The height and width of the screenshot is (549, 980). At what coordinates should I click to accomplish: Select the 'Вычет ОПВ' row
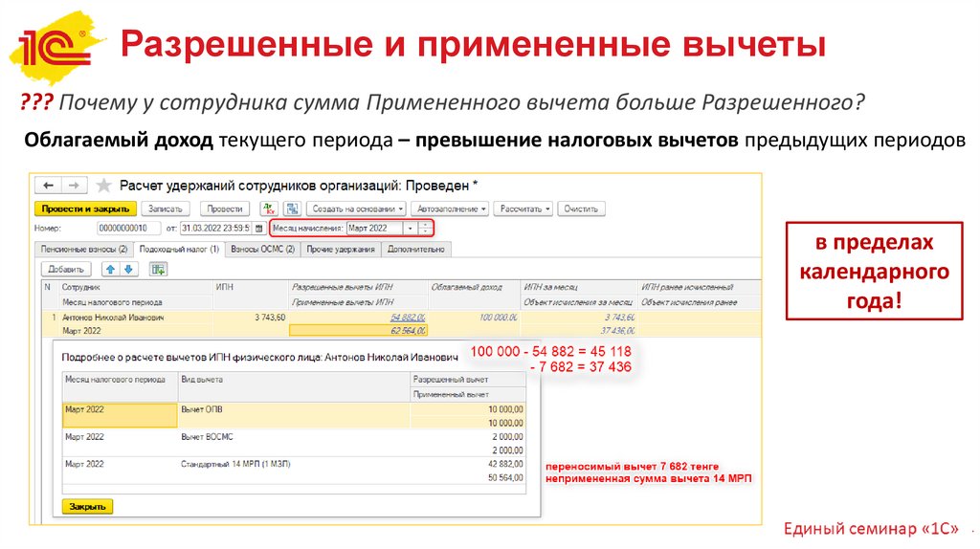[x=294, y=416]
